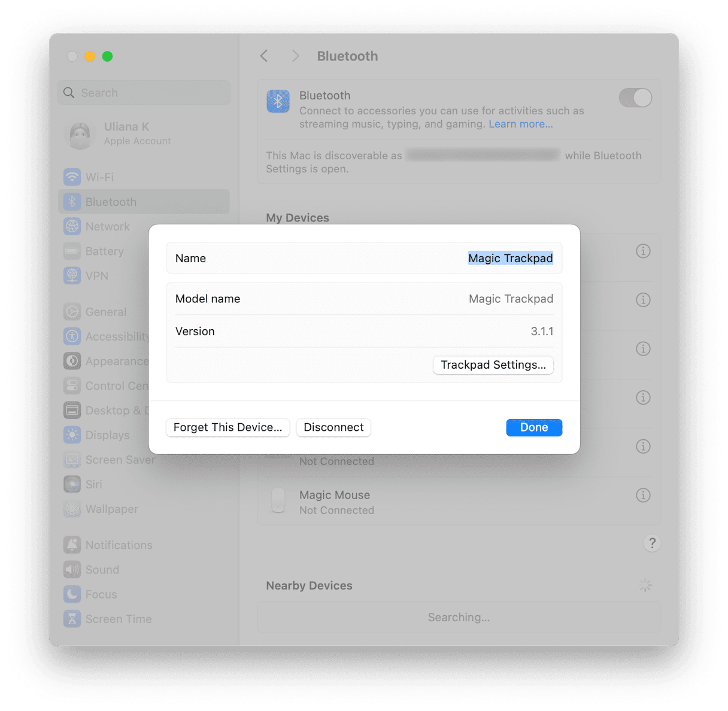Click the Siri sidebar icon
This screenshot has height=711, width=728.
click(x=72, y=484)
